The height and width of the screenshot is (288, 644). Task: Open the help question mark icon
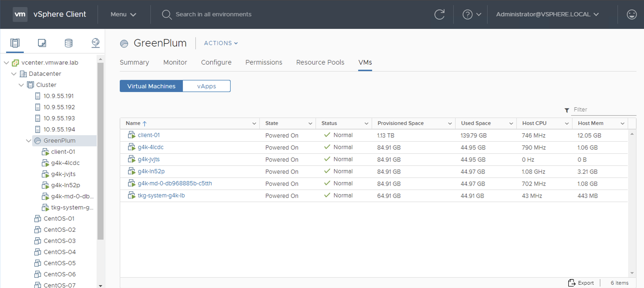click(x=467, y=14)
